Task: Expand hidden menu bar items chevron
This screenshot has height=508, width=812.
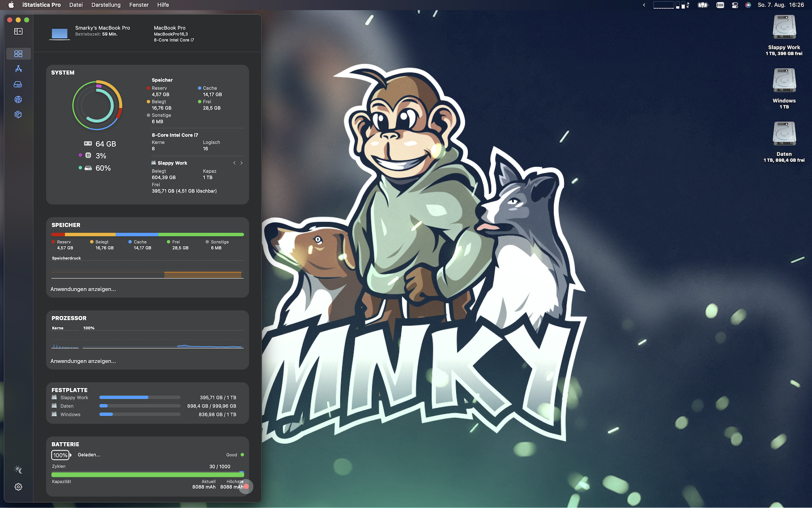Action: click(x=644, y=5)
